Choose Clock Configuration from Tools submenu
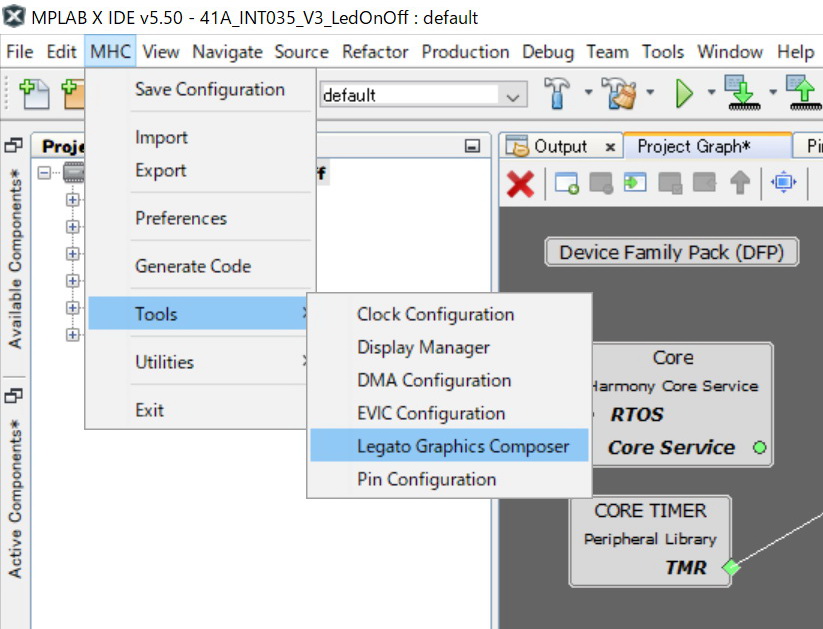Image resolution: width=823 pixels, height=629 pixels. (435, 314)
